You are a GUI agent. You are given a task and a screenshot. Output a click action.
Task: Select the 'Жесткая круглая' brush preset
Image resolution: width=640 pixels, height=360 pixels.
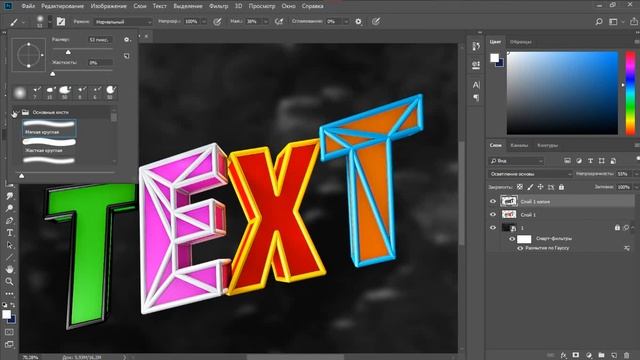pyautogui.click(x=49, y=146)
